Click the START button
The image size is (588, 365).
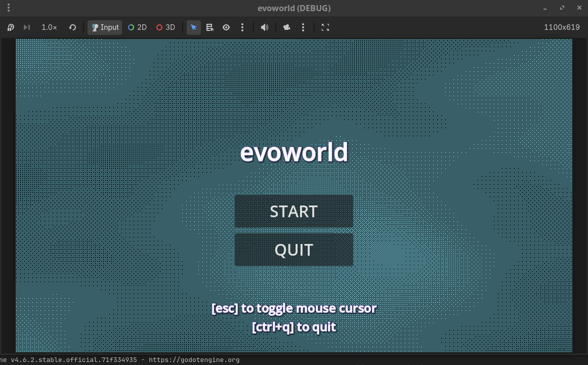point(293,211)
